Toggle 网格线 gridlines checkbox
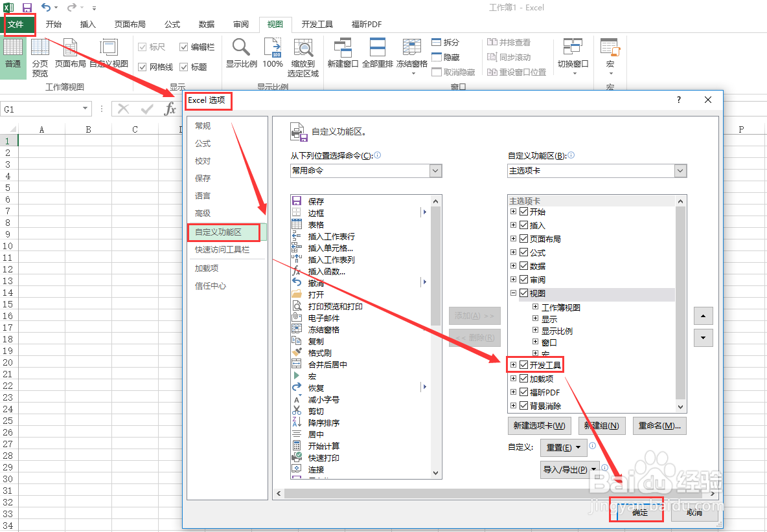Image resolution: width=767 pixels, height=532 pixels. click(143, 67)
